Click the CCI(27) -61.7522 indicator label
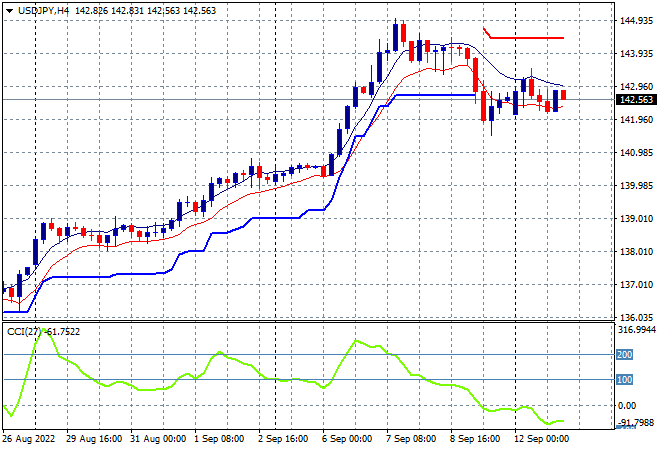660x450 pixels. [43, 332]
